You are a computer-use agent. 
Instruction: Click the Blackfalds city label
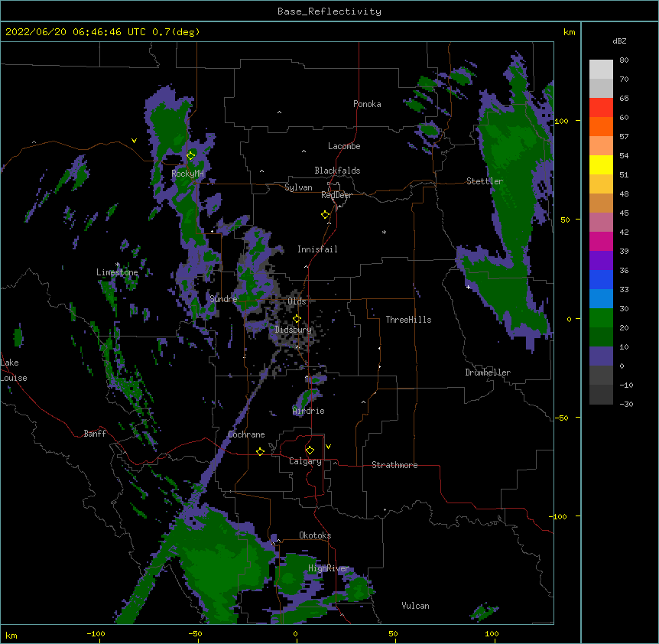pyautogui.click(x=337, y=171)
